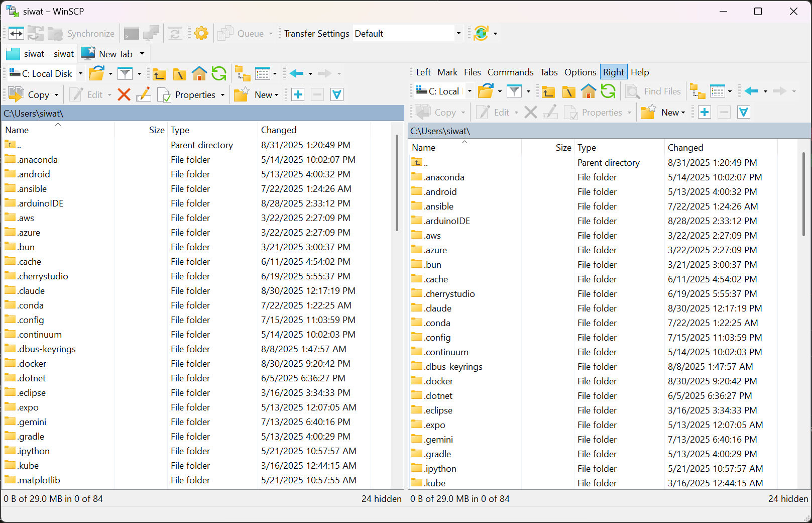Click the plus Select Files icon in left panel
The image size is (812, 523).
[298, 94]
